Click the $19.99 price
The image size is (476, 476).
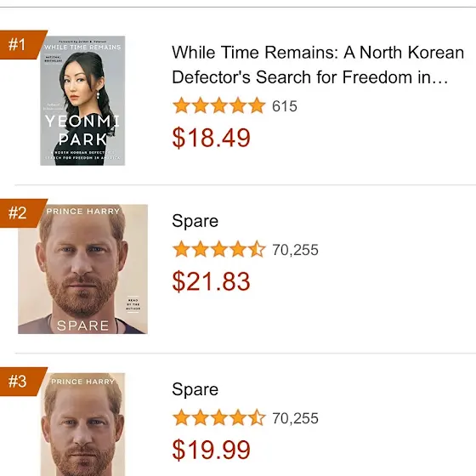(212, 450)
